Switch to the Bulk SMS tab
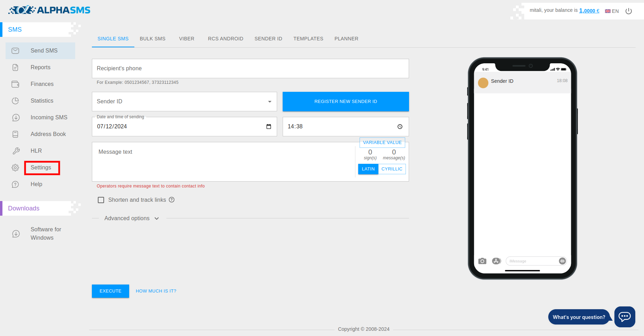Viewport: 644px width, 336px height. (x=152, y=39)
